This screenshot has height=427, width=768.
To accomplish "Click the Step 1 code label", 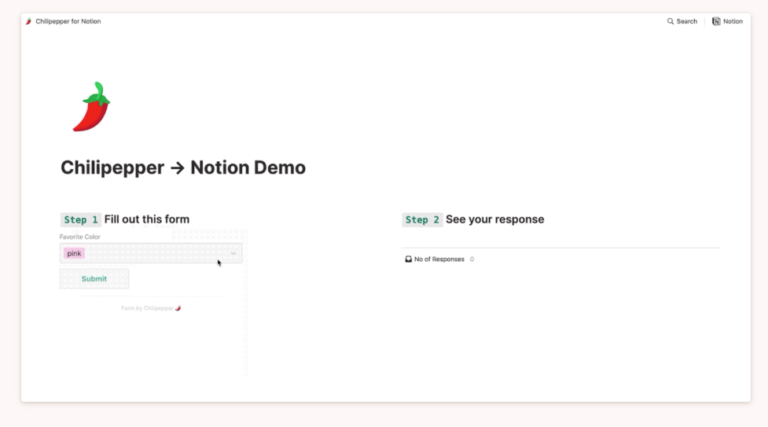I will click(x=81, y=220).
